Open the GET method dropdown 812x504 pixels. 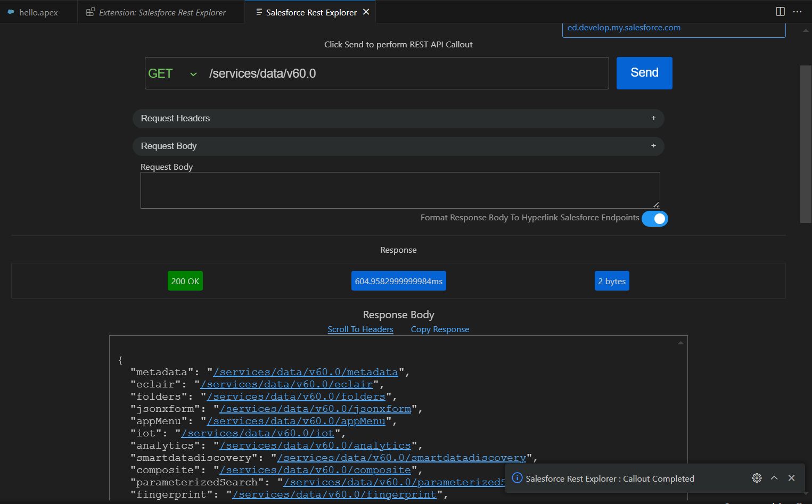tap(173, 73)
